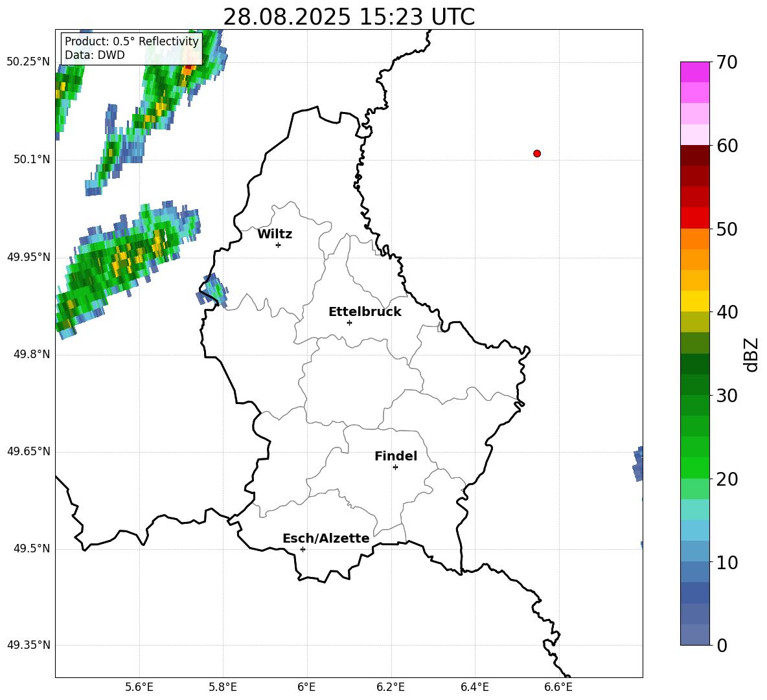Select the Esch/Alzette city label
This screenshot has width=767, height=700.
(326, 538)
